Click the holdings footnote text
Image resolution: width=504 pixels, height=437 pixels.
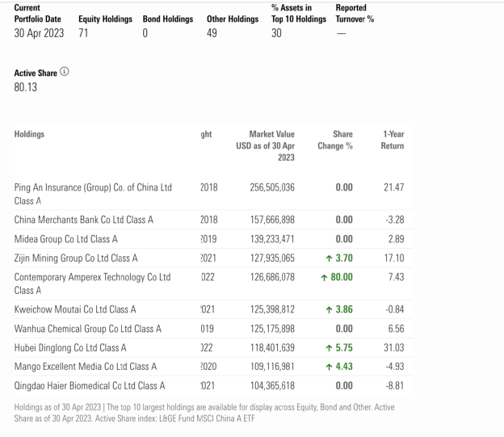point(204,413)
